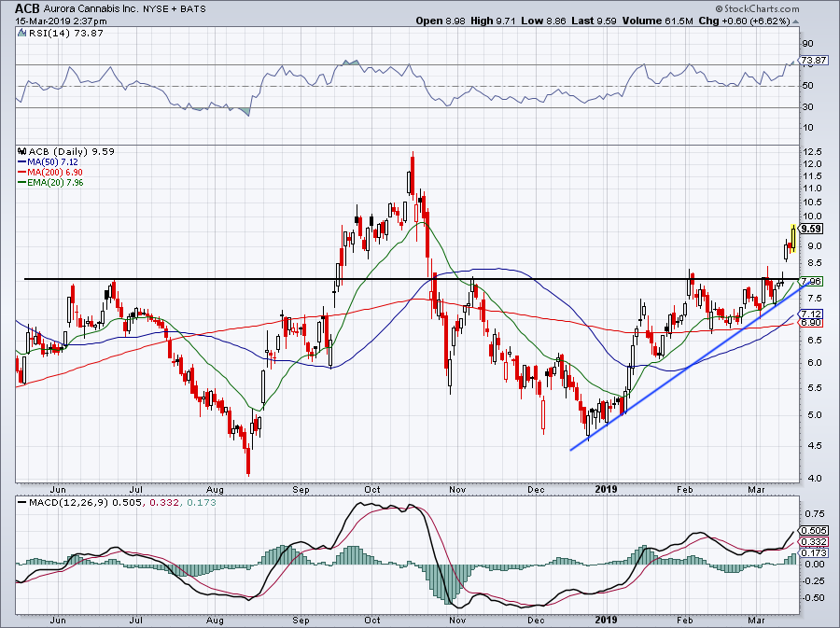This screenshot has height=628, width=840.
Task: Click the Volume 61.5M value
Action: tap(658, 21)
